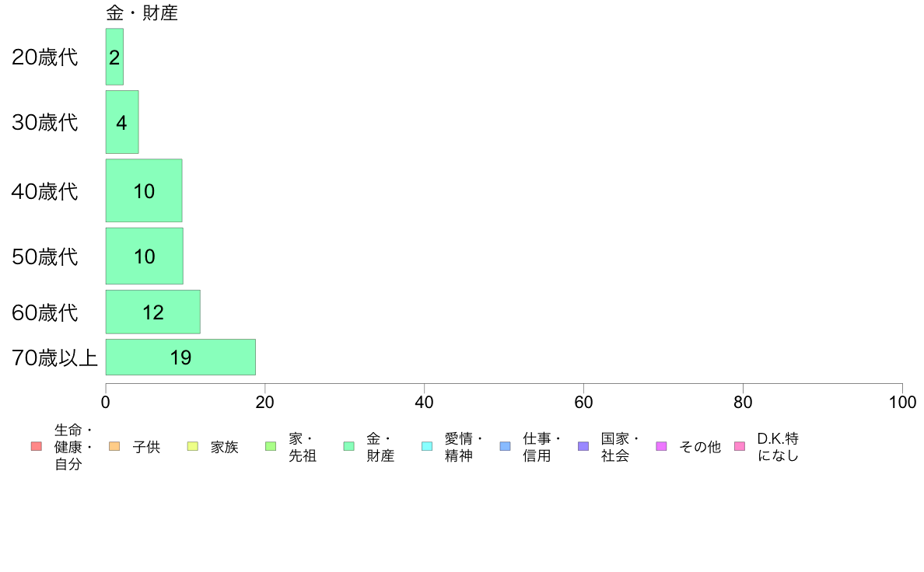Click the その他 magenta legend swatch

coord(661,447)
